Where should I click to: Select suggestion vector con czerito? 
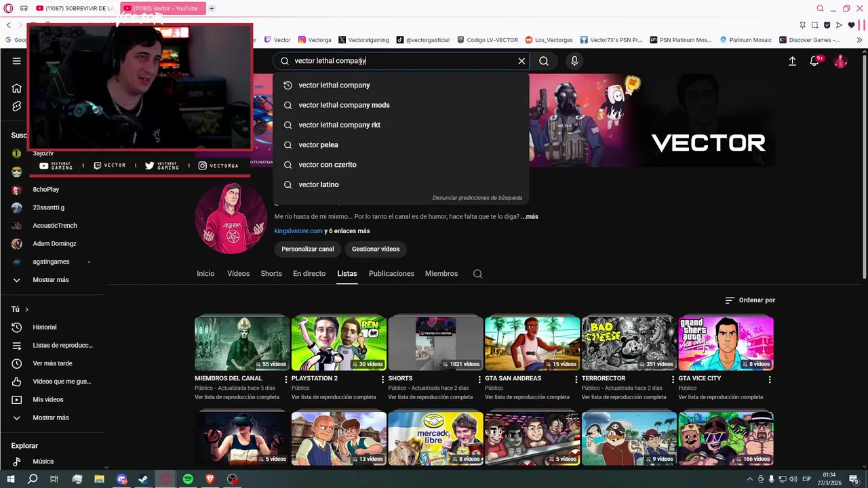point(401,165)
